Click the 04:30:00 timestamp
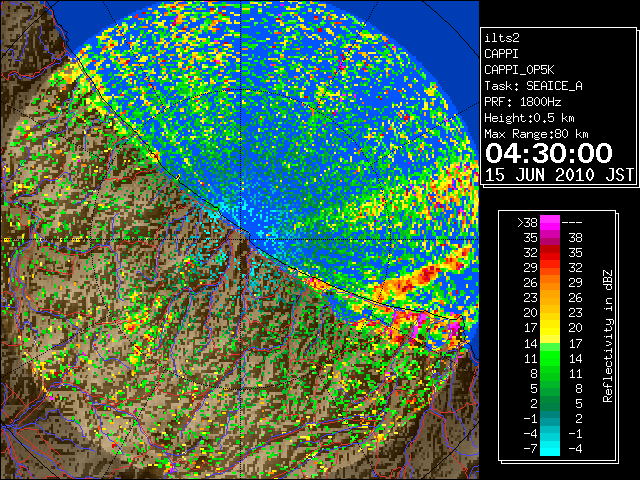 pyautogui.click(x=549, y=153)
